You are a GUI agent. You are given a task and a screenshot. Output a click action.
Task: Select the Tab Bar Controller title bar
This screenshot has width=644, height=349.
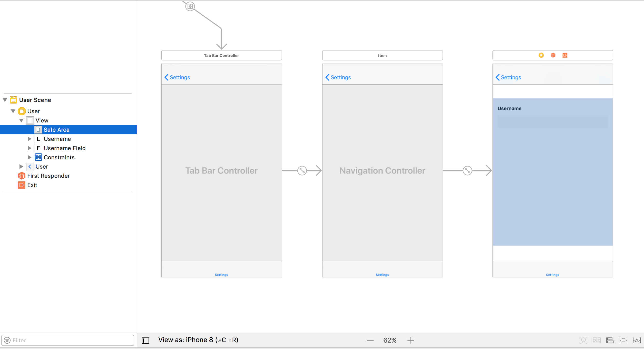pyautogui.click(x=222, y=55)
